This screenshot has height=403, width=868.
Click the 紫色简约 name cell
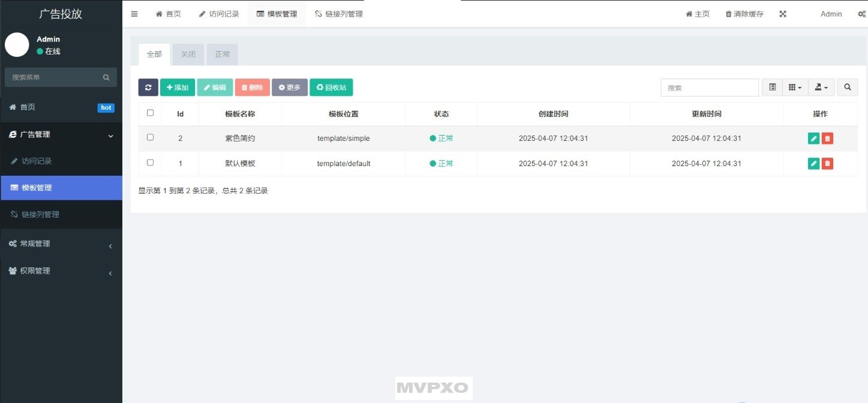(240, 139)
